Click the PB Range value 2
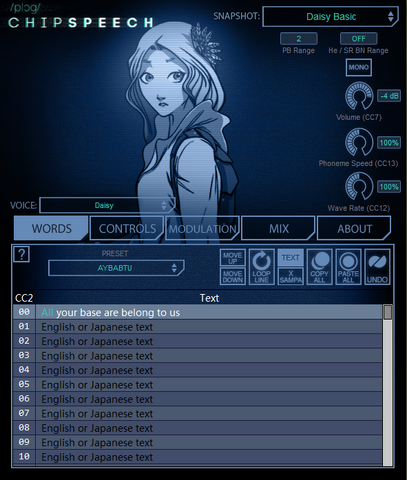 pyautogui.click(x=299, y=39)
